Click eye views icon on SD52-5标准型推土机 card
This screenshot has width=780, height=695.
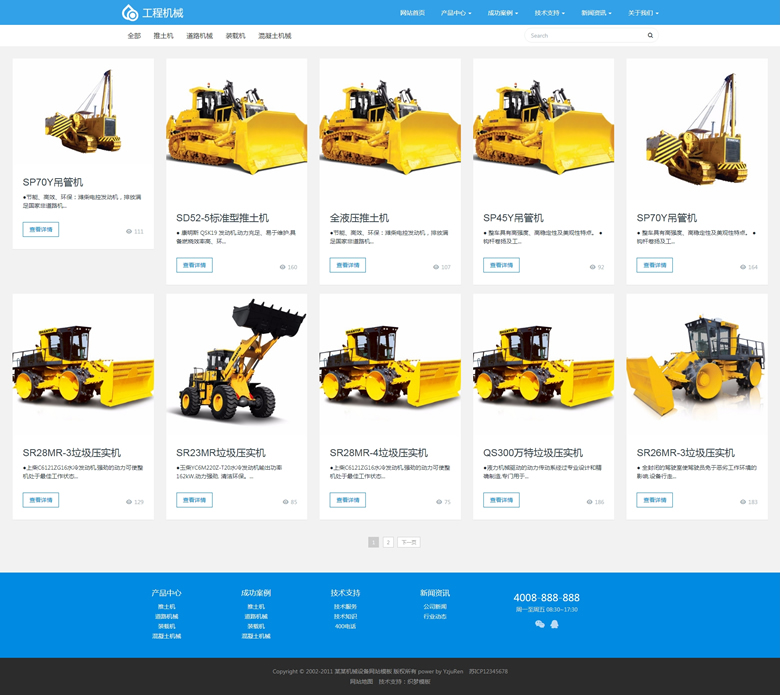[x=283, y=267]
